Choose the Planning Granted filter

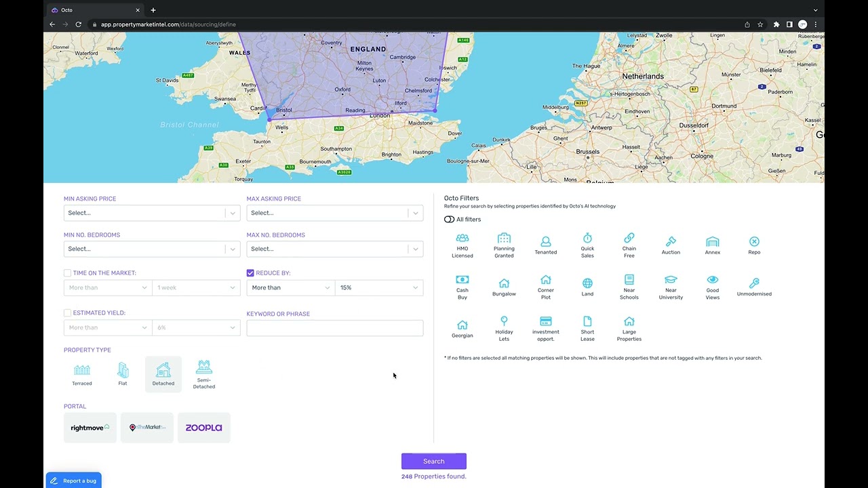[504, 245]
